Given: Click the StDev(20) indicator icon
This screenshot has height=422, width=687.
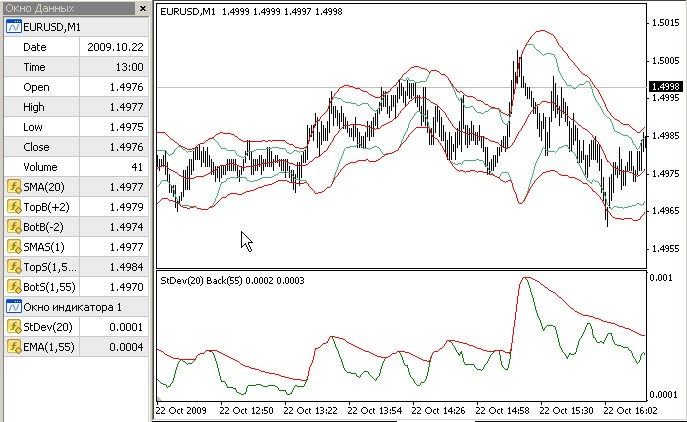Looking at the screenshot, I should 14,327.
